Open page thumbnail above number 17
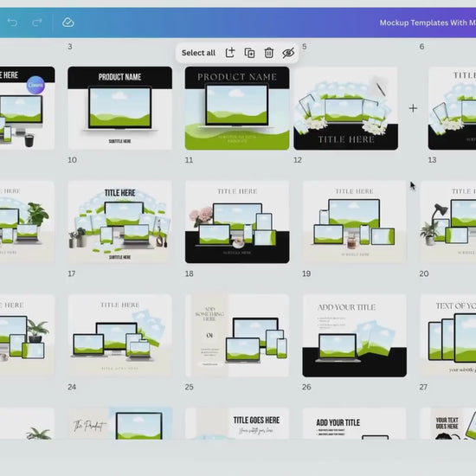 click(120, 222)
